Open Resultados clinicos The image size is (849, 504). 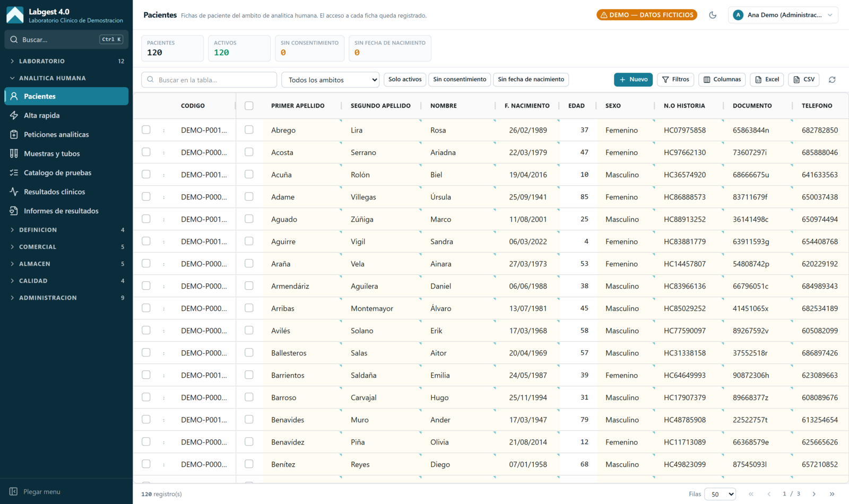[x=66, y=192]
